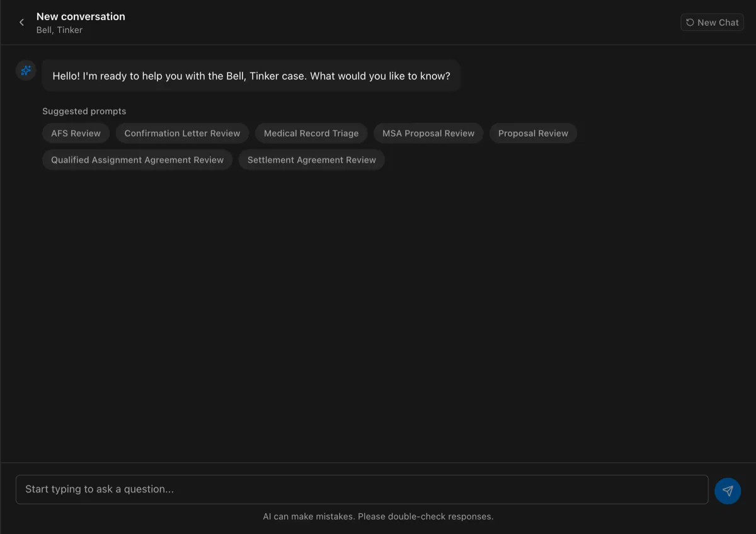Screen dimensions: 756x534
Task: Select the MSA Proposal Review prompt
Action: pyautogui.click(x=428, y=133)
